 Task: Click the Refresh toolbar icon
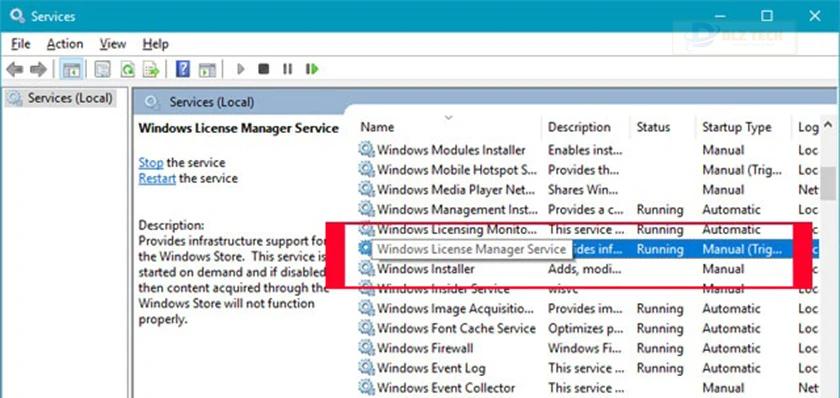(x=128, y=69)
